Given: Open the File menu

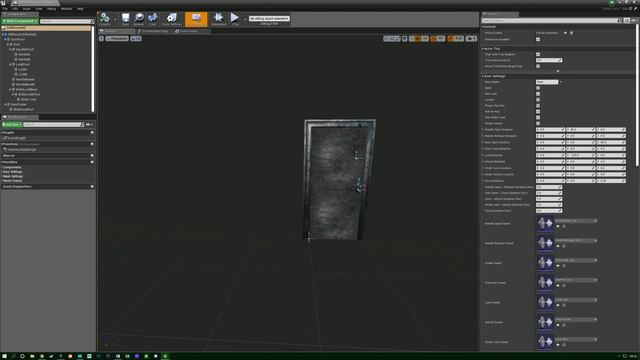Looking at the screenshot, I should click(5, 9).
